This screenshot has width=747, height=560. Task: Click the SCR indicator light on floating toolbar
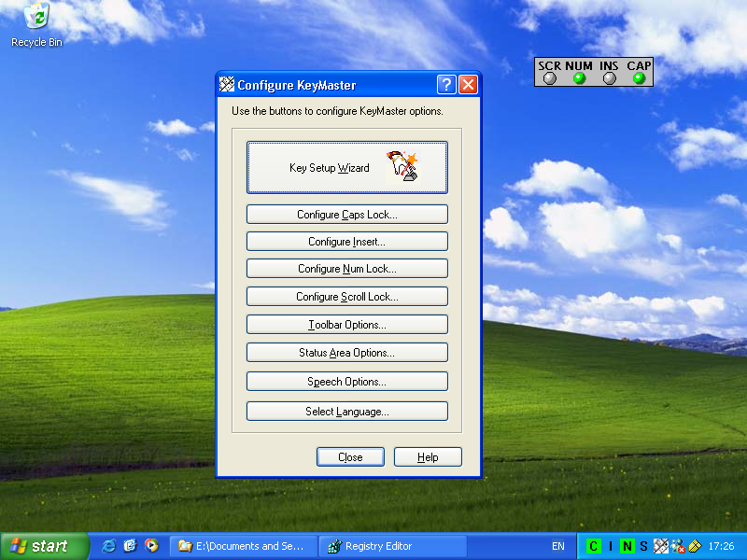tap(550, 78)
